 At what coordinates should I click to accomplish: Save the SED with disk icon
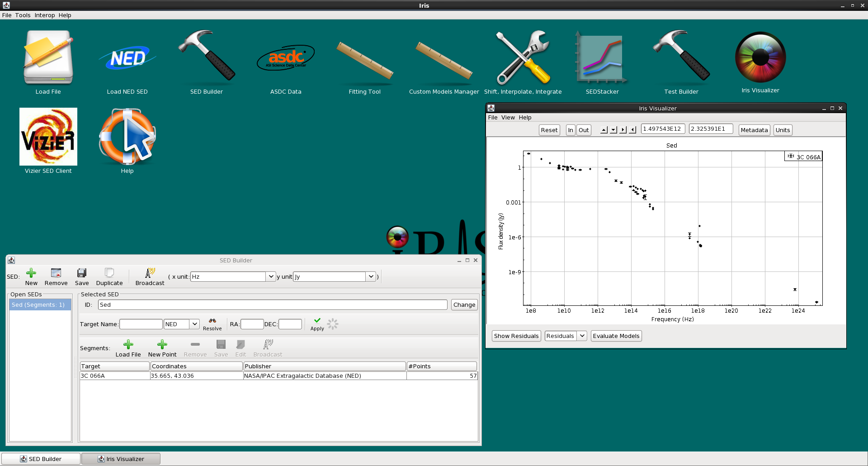[82, 277]
